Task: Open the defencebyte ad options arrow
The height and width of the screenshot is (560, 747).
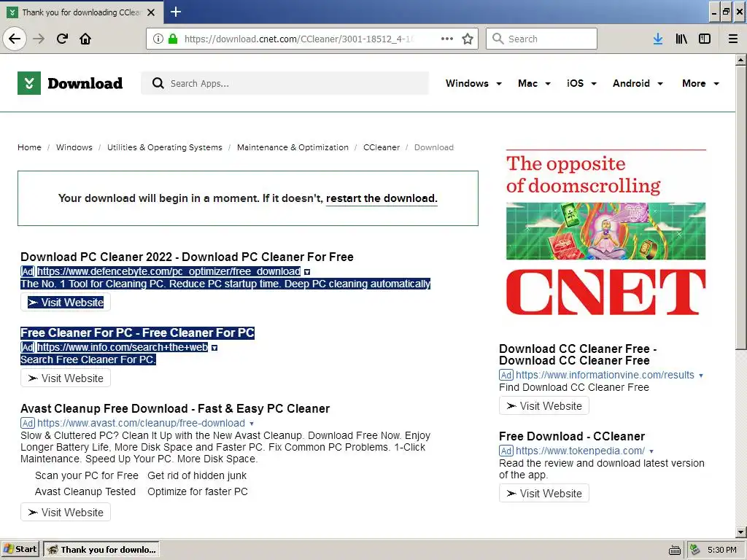Action: point(307,272)
